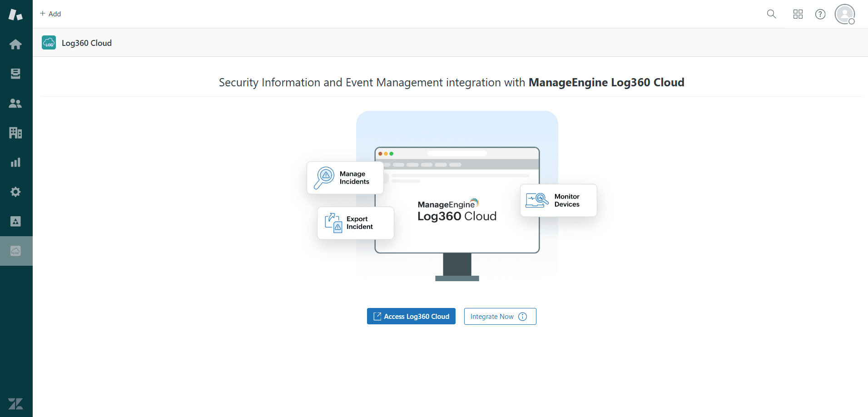Open the Reporting bar chart icon
Viewport: 868px width, 417px height.
(x=15, y=162)
